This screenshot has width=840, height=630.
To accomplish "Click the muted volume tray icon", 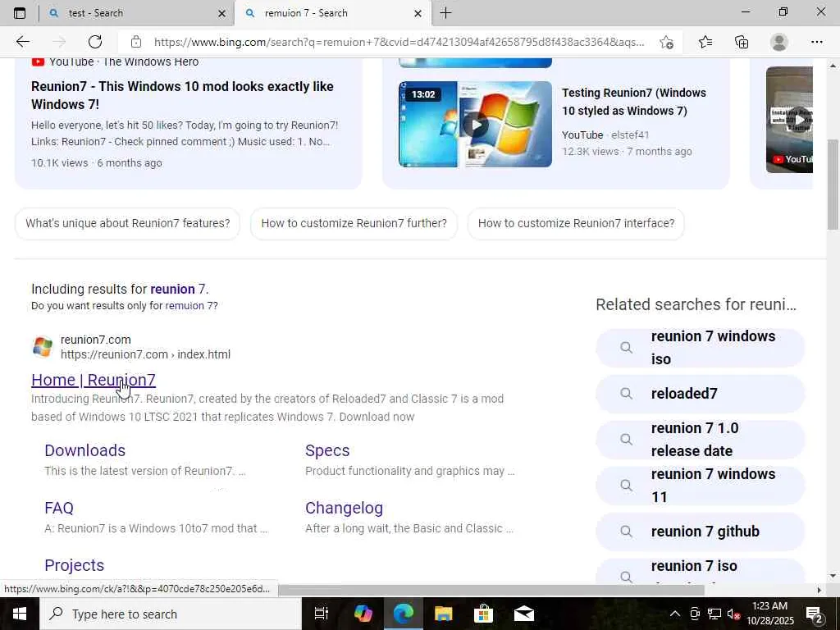I will 733,614.
